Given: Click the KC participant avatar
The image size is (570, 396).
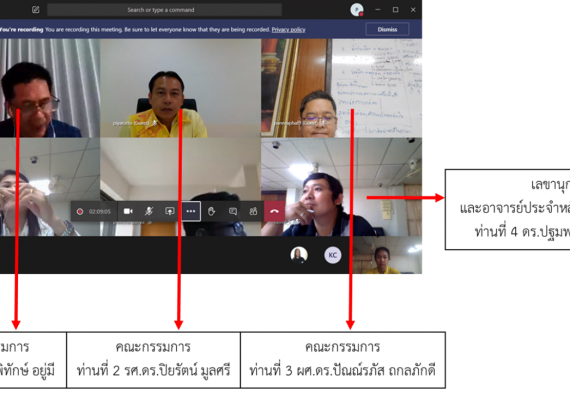Looking at the screenshot, I should pyautogui.click(x=333, y=255).
